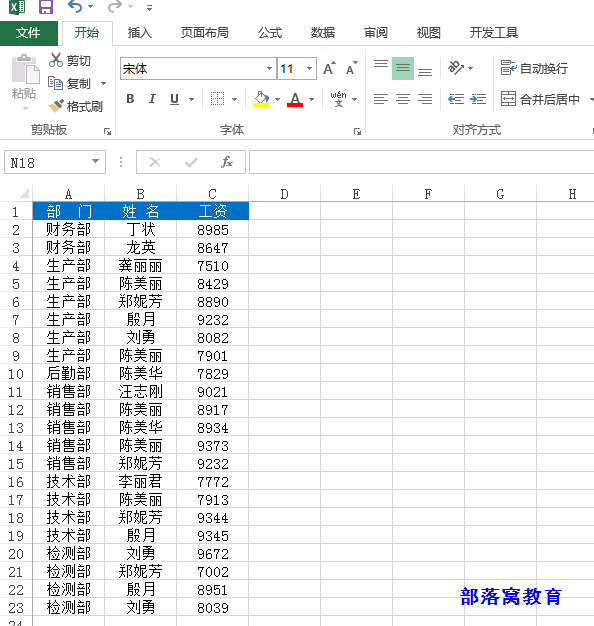Screen dimensions: 594x626
Task: Click the Undo arrow icon
Action: [75, 7]
